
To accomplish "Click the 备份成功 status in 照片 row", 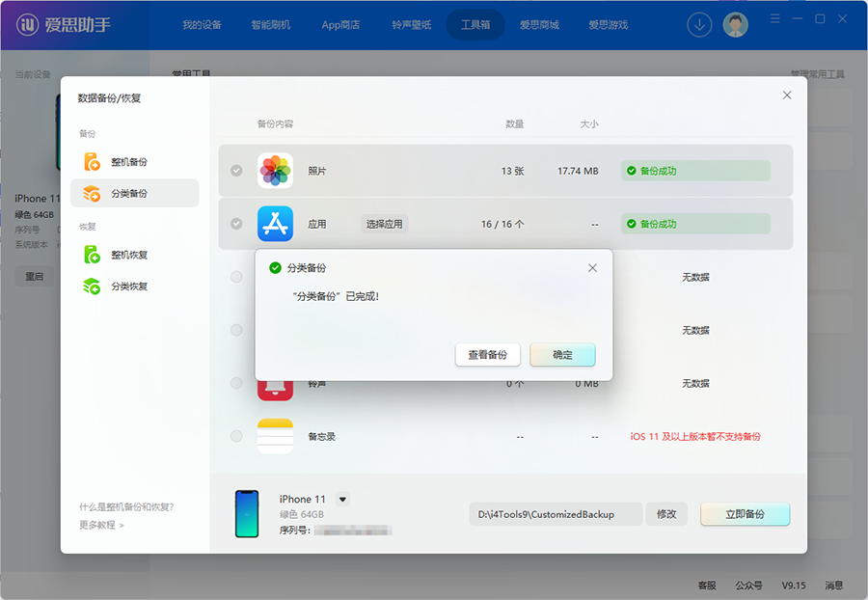I will click(695, 171).
